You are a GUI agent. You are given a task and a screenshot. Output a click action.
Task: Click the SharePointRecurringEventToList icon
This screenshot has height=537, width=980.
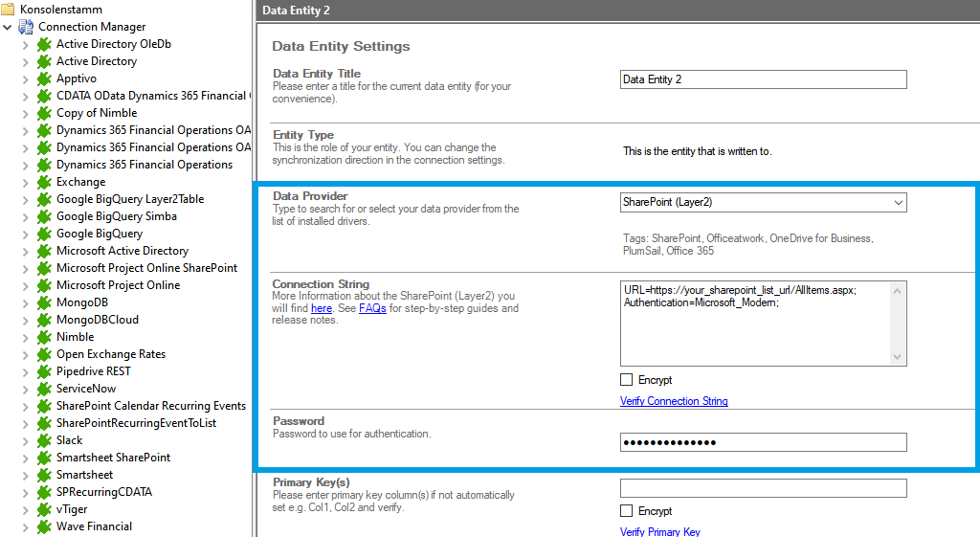pos(44,423)
